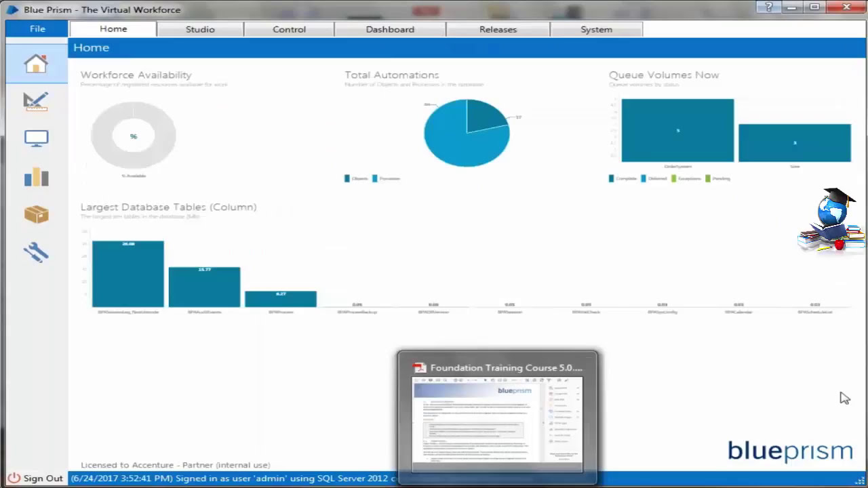The image size is (868, 488).
Task: Click the help question mark in title bar
Action: click(769, 7)
